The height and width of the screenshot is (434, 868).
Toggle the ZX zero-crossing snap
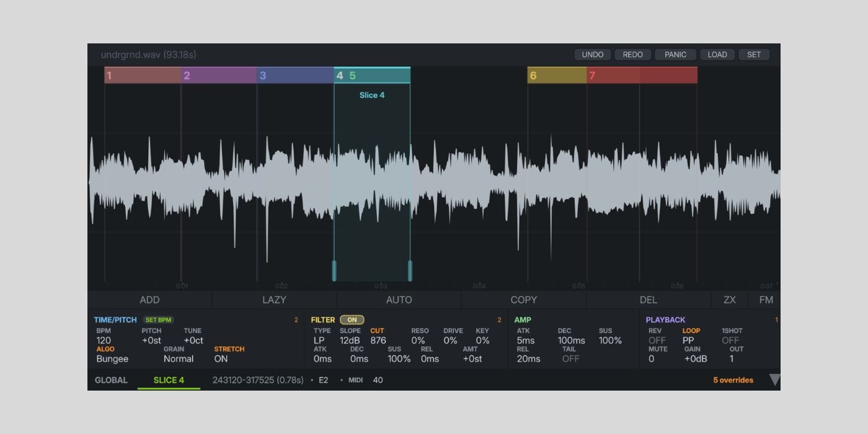(x=729, y=300)
